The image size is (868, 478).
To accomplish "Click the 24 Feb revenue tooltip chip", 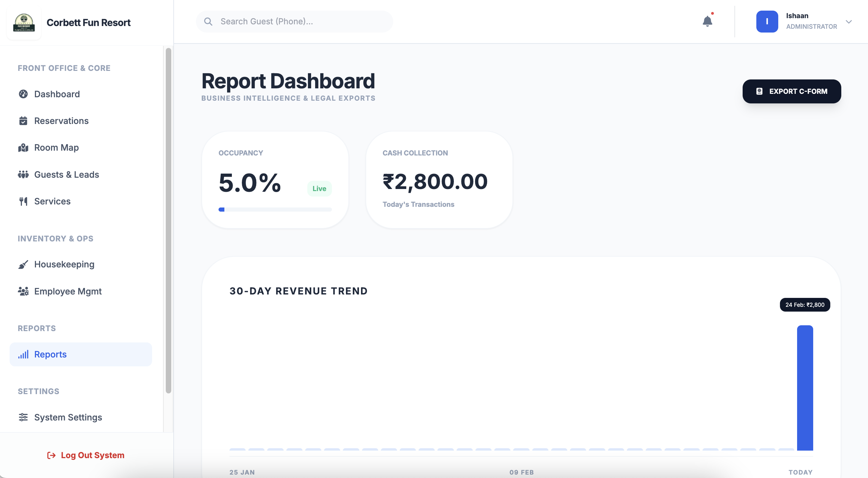I will (x=805, y=304).
